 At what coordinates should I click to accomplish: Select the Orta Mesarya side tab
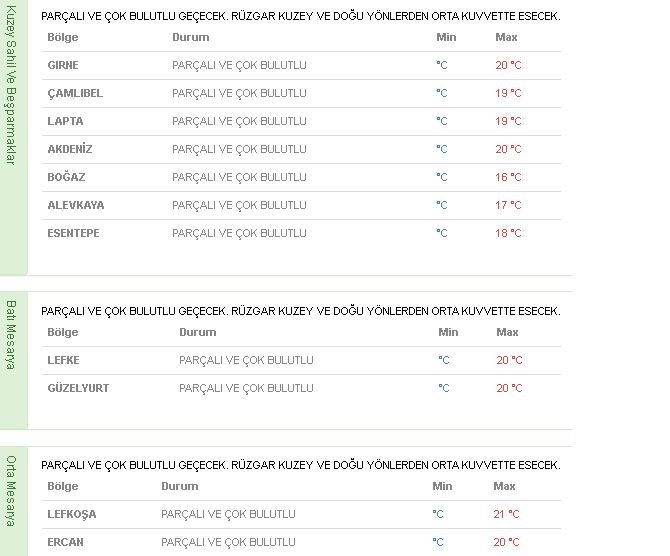(x=12, y=490)
